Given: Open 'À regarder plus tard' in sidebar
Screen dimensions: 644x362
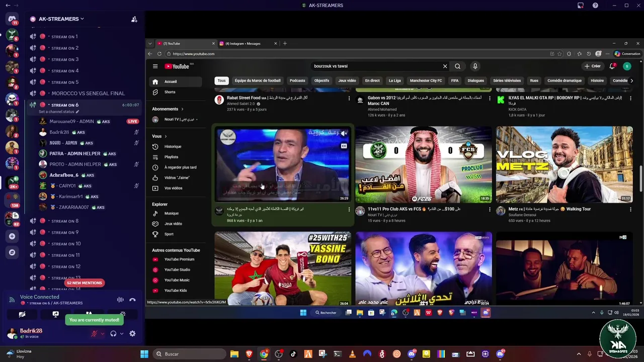Looking at the screenshot, I should pos(176,167).
